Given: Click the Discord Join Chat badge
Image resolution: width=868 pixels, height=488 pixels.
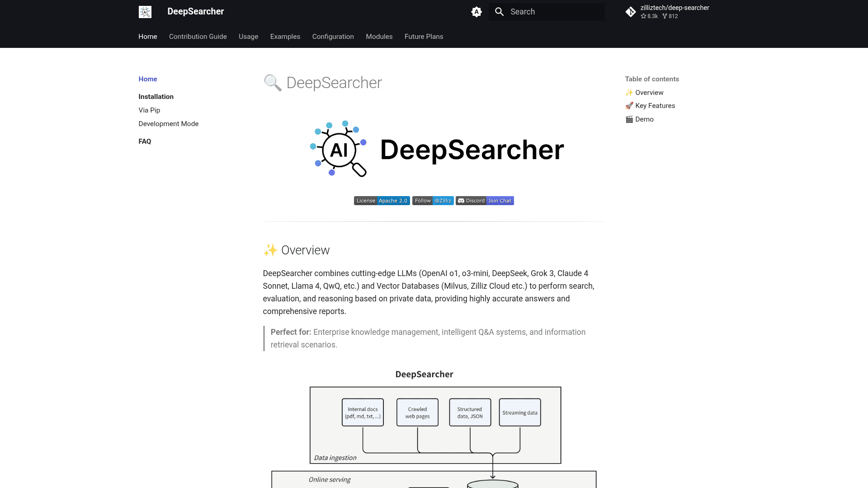Looking at the screenshot, I should (485, 201).
